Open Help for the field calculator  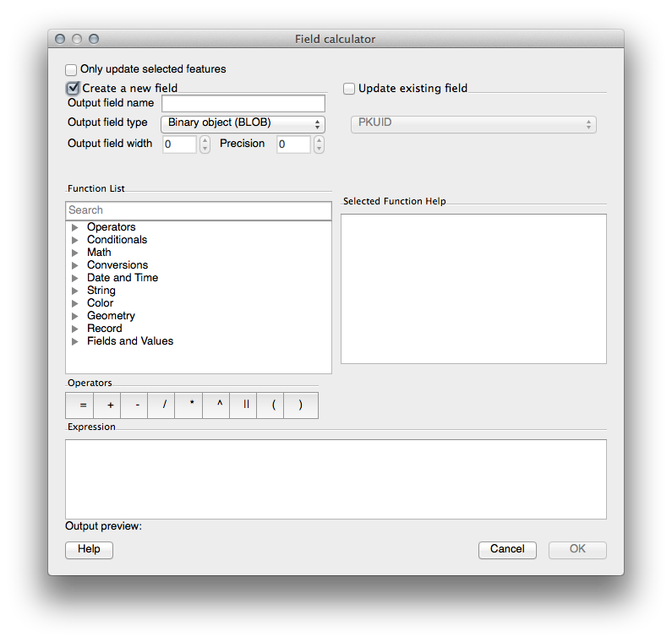pyautogui.click(x=89, y=549)
